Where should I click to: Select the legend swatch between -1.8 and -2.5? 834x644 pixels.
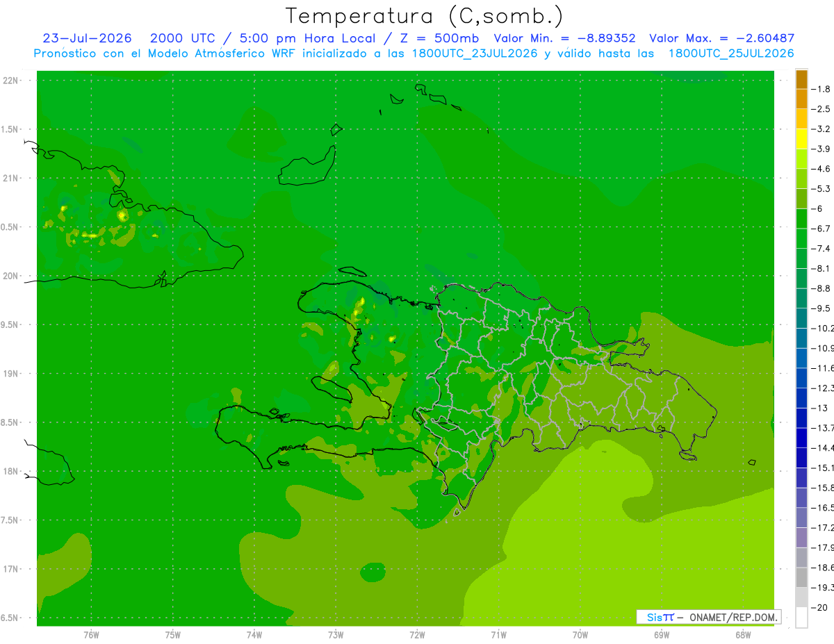801,99
